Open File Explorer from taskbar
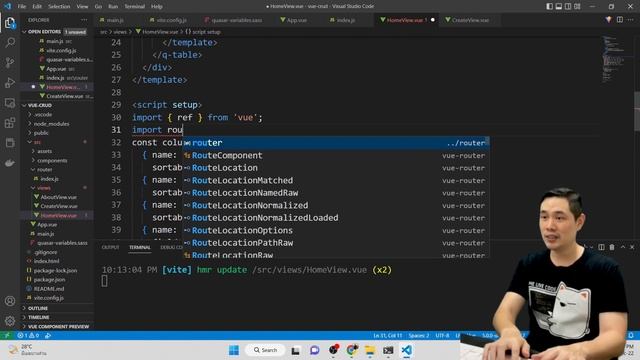 (x=370, y=350)
